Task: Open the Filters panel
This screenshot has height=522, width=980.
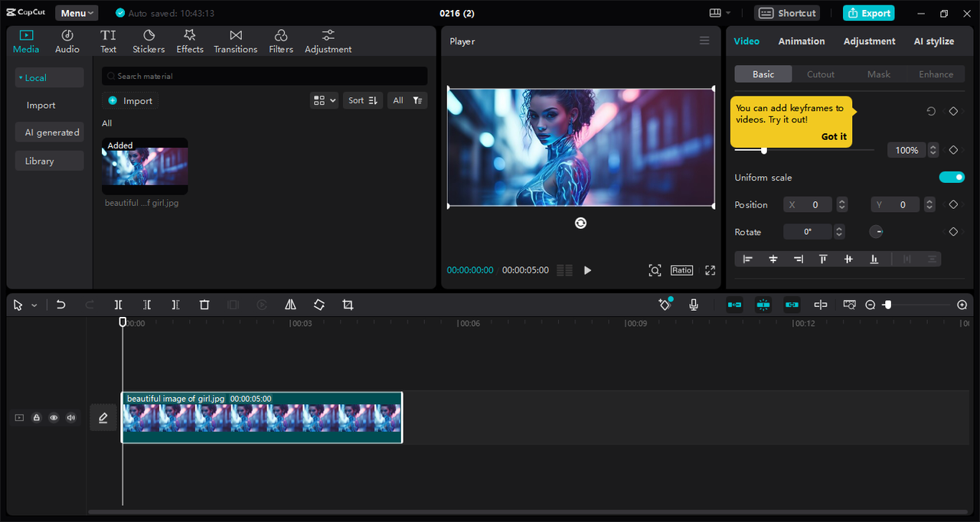Action: tap(281, 41)
